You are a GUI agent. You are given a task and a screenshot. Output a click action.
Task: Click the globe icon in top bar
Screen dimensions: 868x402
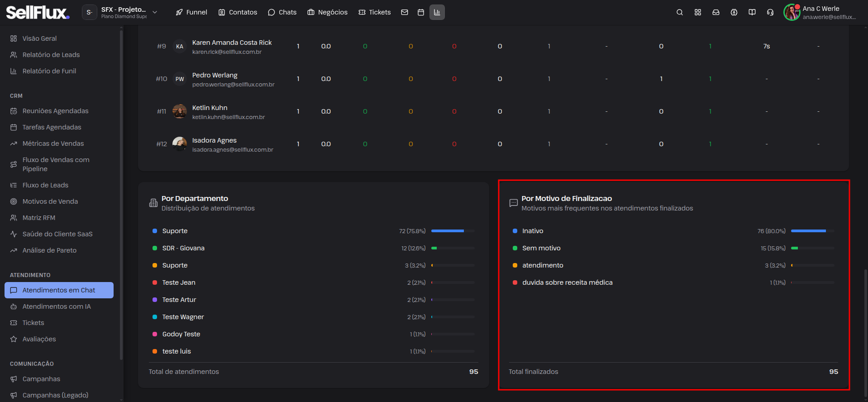click(734, 12)
